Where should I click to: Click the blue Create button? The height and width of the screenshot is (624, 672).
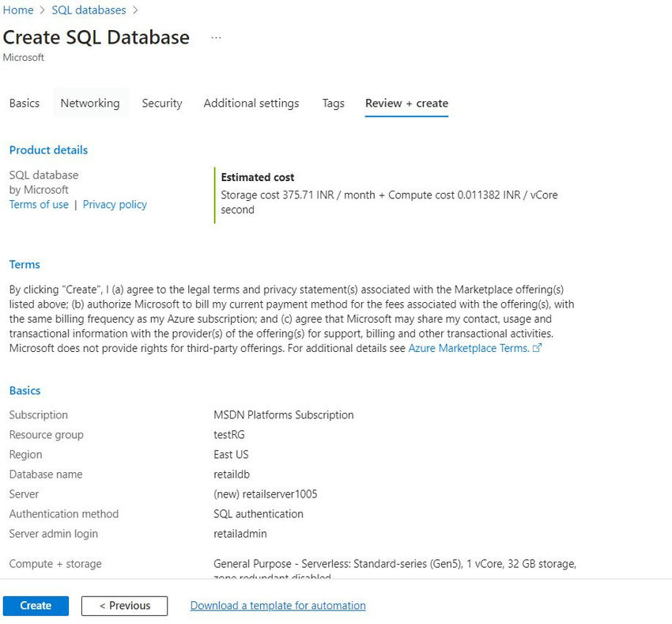36,606
